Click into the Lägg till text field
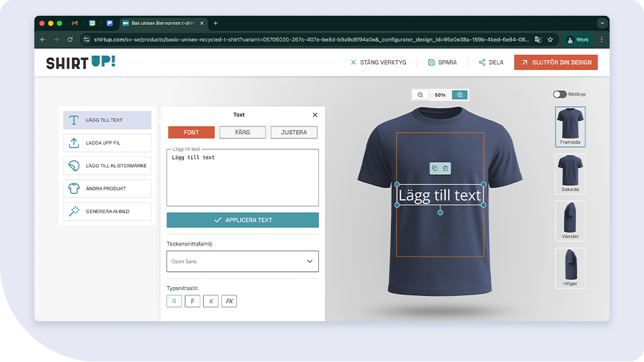644x362 pixels. point(243,178)
